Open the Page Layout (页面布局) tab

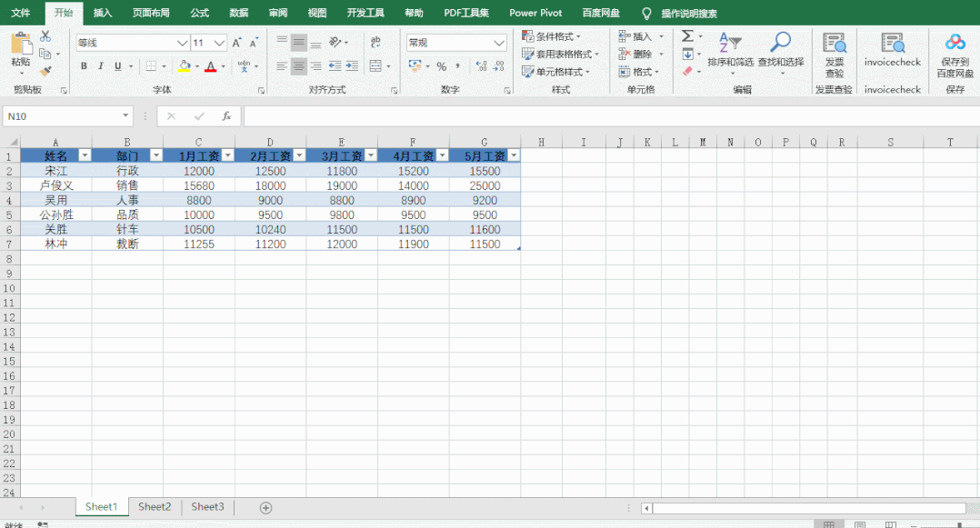coord(151,13)
